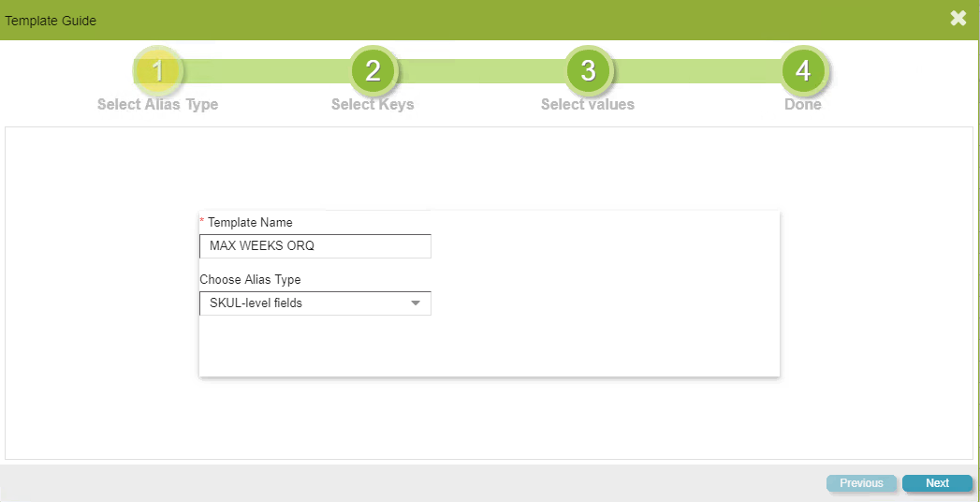This screenshot has height=502, width=980.
Task: Click the 'Done' step label
Action: click(x=803, y=105)
